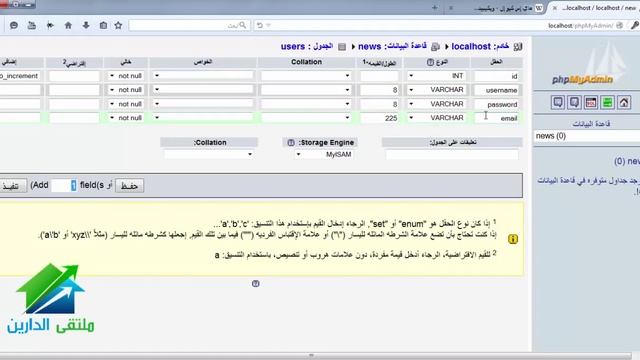The height and width of the screenshot is (360, 640).
Task: Click the server icon in the breadcrumb
Action: point(518,47)
